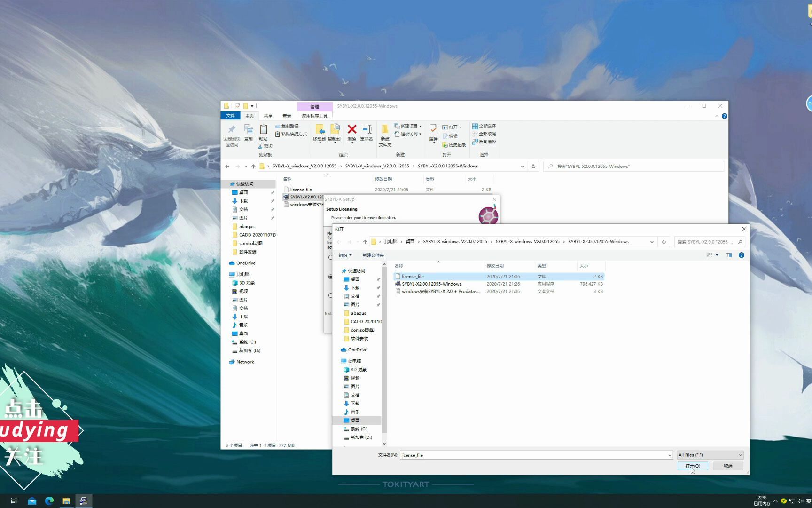Expand the 组织 (Organize) menu in Open dialog

[345, 255]
